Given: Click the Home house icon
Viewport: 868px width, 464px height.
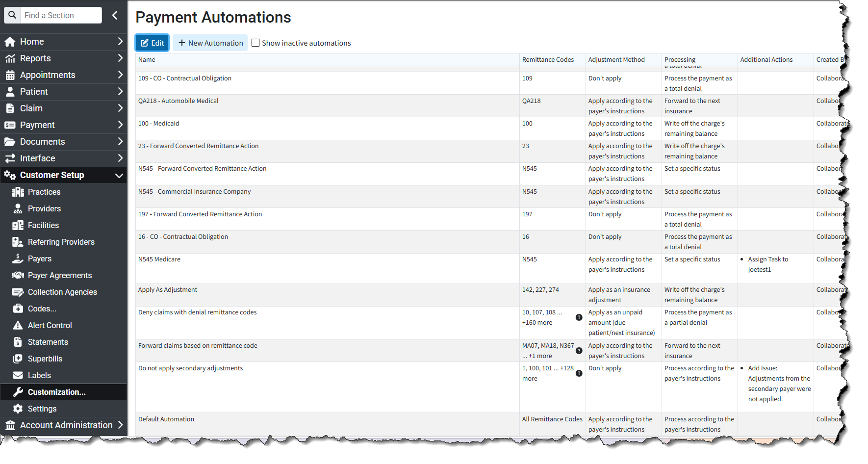Looking at the screenshot, I should tap(10, 42).
